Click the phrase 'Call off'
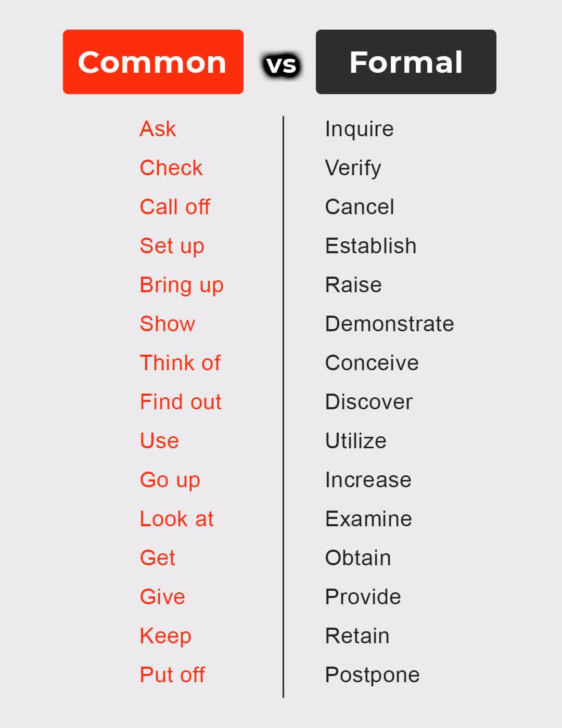The height and width of the screenshot is (728, 562). (x=175, y=207)
